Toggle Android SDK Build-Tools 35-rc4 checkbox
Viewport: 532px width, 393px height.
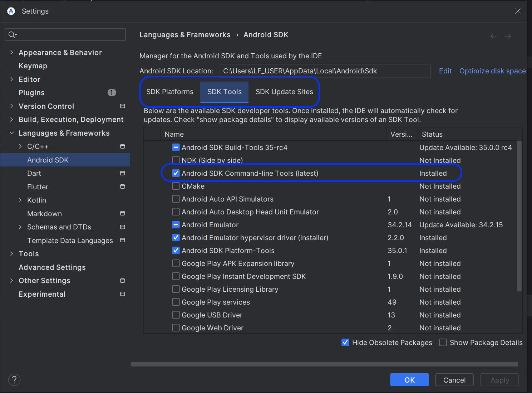(176, 147)
